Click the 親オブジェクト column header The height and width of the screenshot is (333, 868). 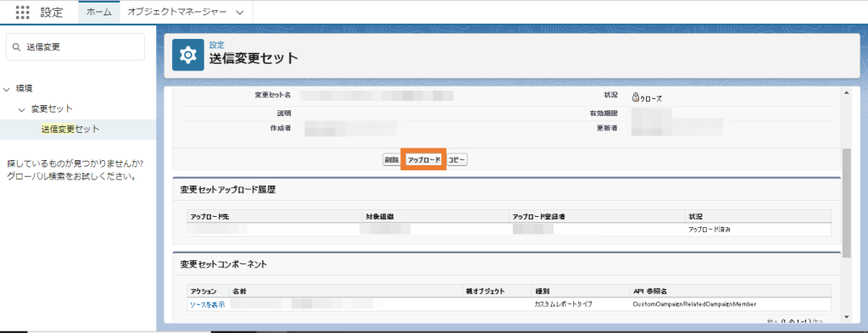point(486,291)
